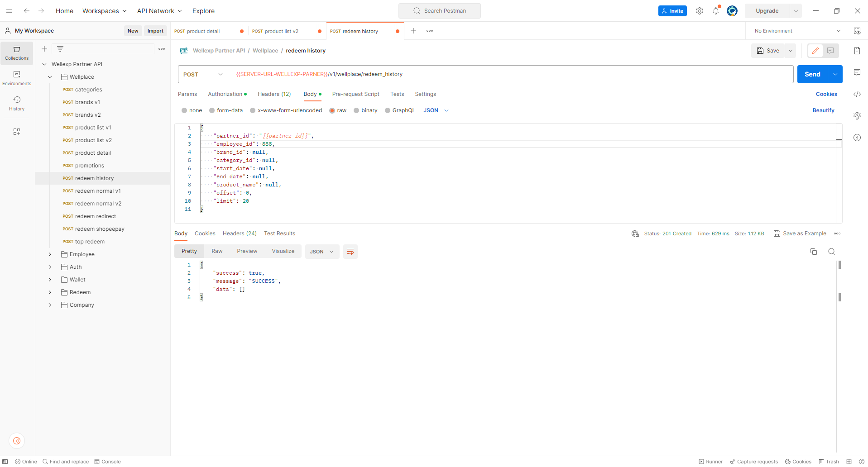This screenshot has height=467, width=868.
Task: Toggle word wrap in response viewer
Action: coord(350,252)
